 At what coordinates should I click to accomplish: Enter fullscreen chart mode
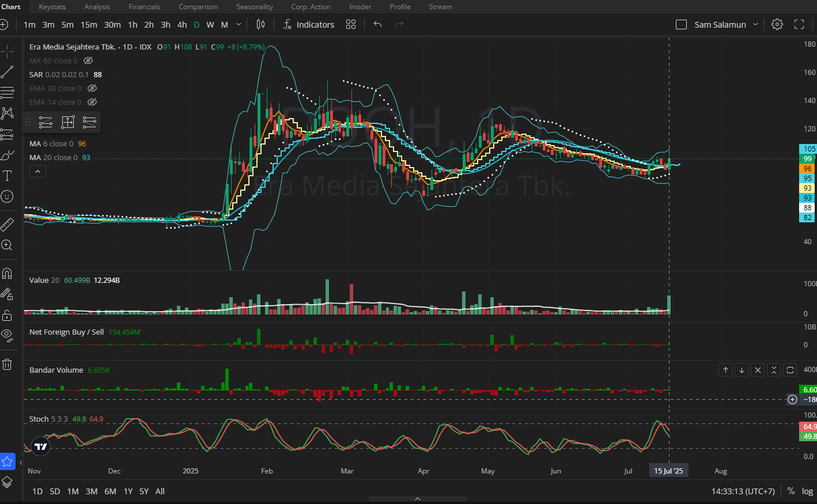799,24
